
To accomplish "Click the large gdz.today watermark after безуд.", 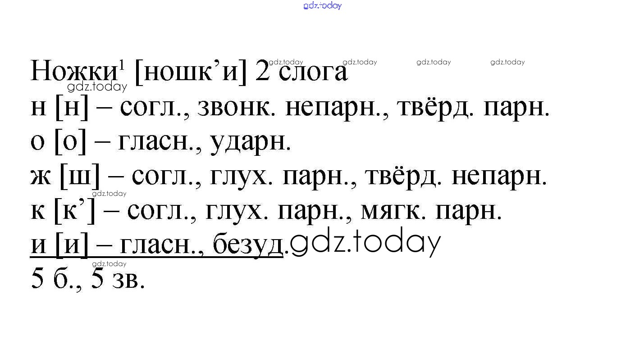I will pyautogui.click(x=365, y=243).
